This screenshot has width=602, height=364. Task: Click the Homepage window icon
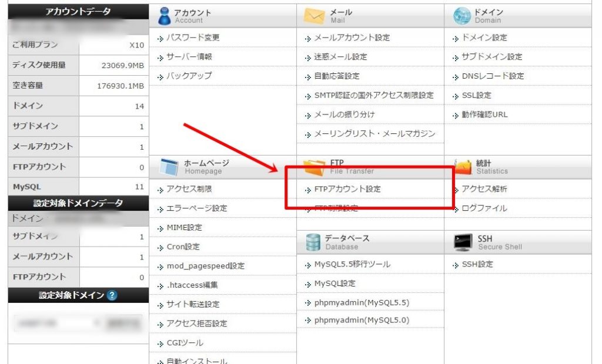tap(169, 167)
